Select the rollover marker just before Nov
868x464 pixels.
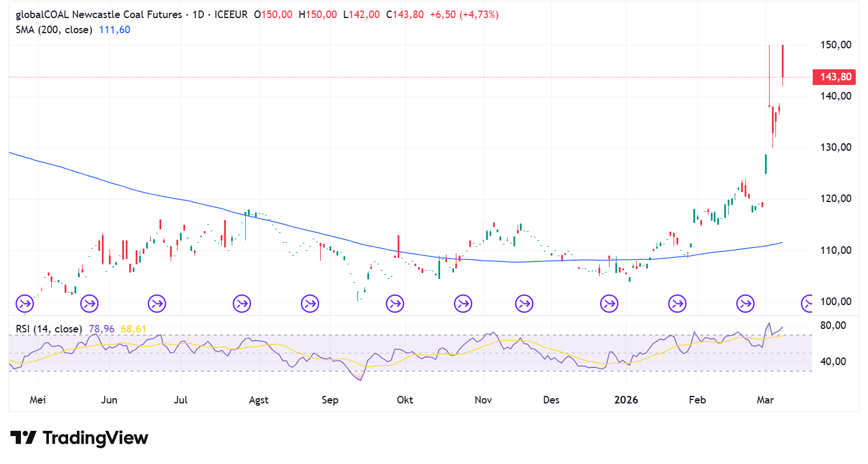pos(463,303)
